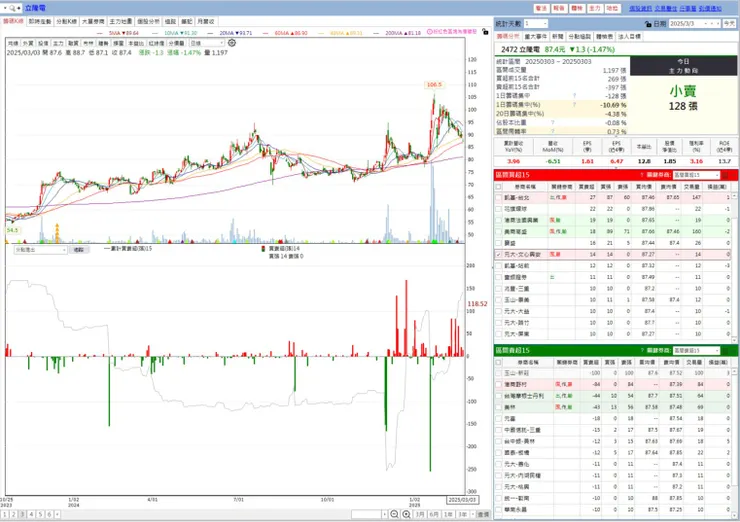Open the dropdown arrow next to 3年
The image size is (740, 522).
tap(473, 514)
